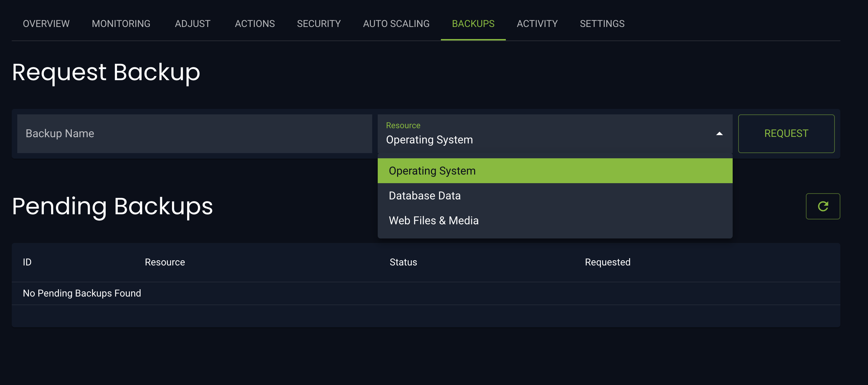Screen dimensions: 868x385
Task: Collapse the Resource dropdown arrow
Action: coord(719,134)
